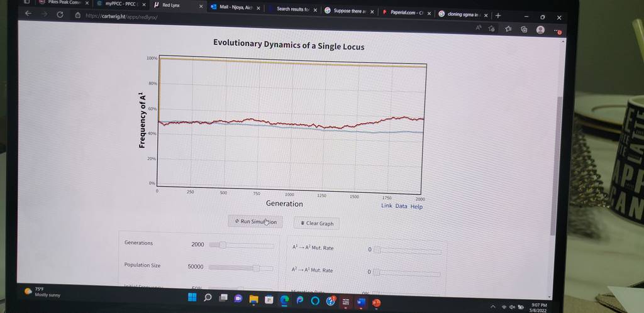Open File Explorer from the taskbar
The height and width of the screenshot is (313, 644).
pos(253,299)
